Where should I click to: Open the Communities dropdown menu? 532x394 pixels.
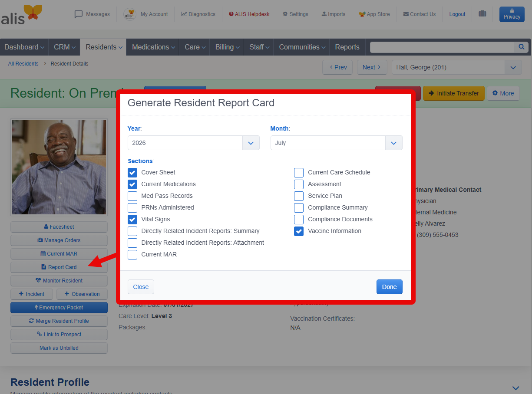[302, 47]
